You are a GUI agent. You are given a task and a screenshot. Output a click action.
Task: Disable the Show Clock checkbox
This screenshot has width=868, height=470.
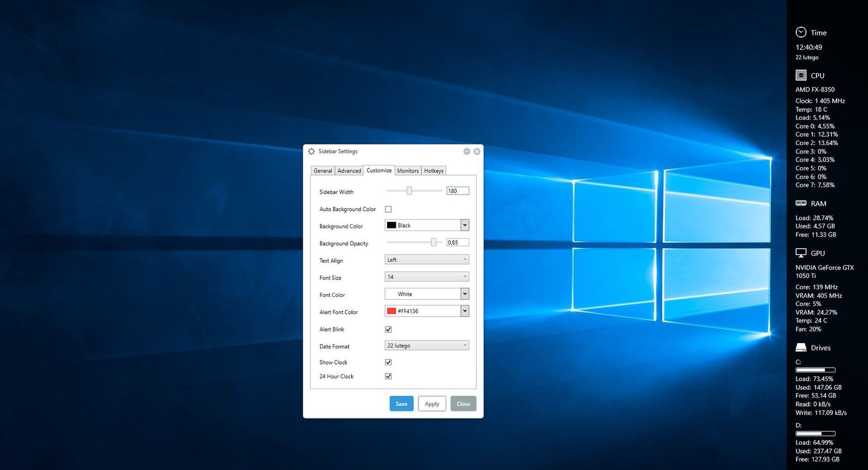[x=388, y=362]
